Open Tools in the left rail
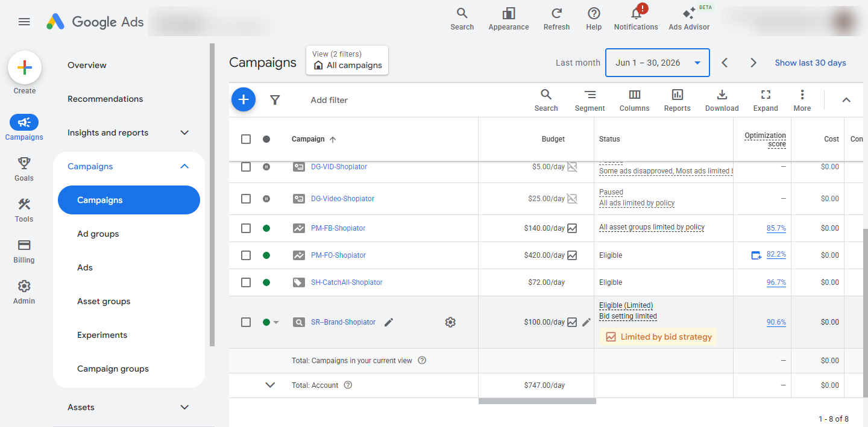 point(24,210)
